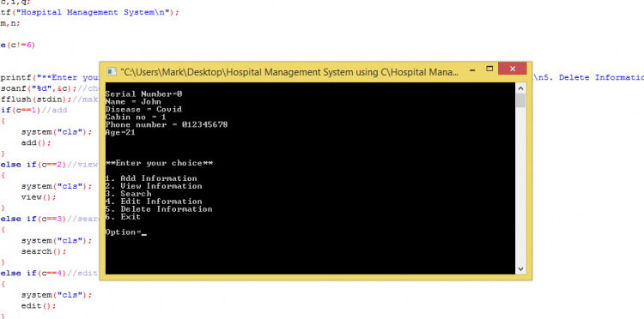
Task: Place cursor on the add(); code line
Action: (x=36, y=142)
